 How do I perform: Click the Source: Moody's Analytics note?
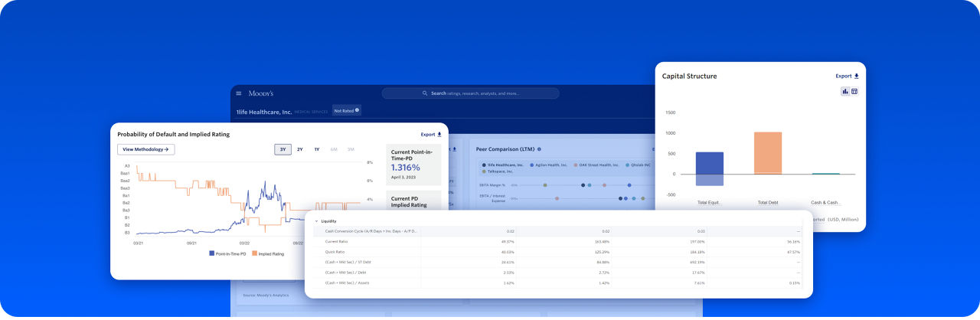[264, 295]
